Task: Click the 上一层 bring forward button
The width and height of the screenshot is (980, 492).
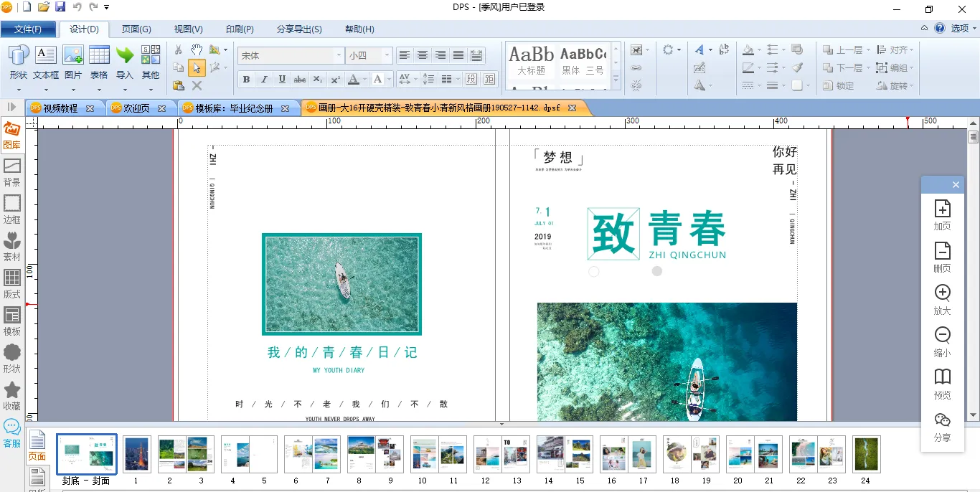Action: click(845, 50)
